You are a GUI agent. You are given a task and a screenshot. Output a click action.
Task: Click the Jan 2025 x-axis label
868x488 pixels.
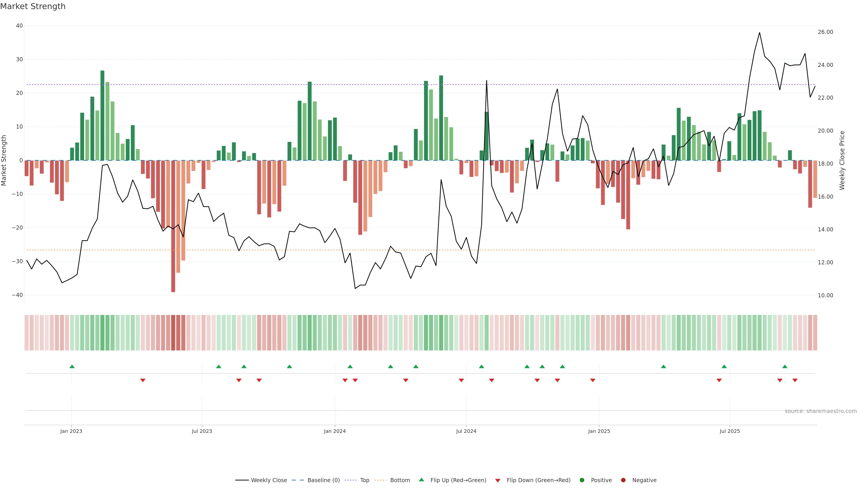(599, 431)
